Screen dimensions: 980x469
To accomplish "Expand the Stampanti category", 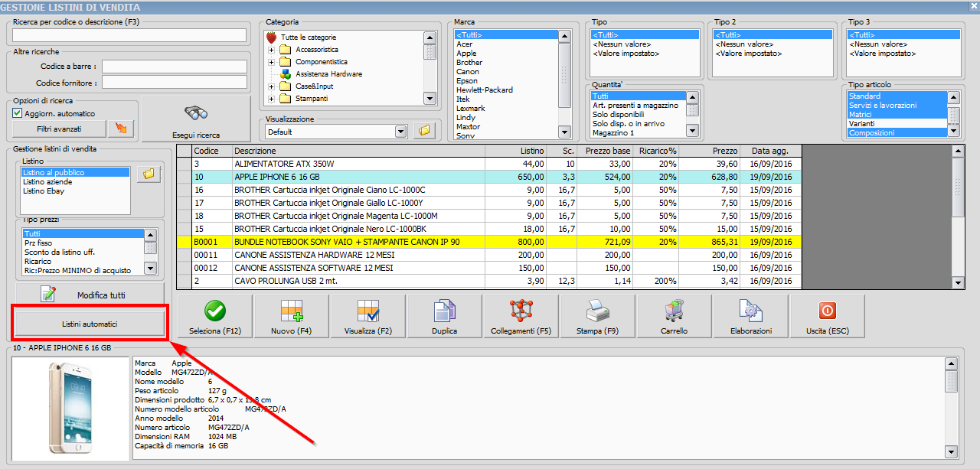I will coord(271,99).
